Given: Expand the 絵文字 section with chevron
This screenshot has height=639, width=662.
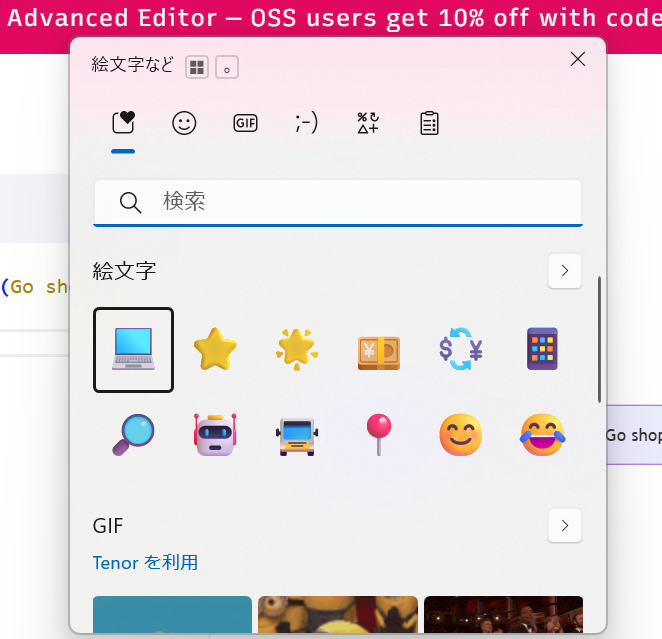Looking at the screenshot, I should pyautogui.click(x=565, y=271).
